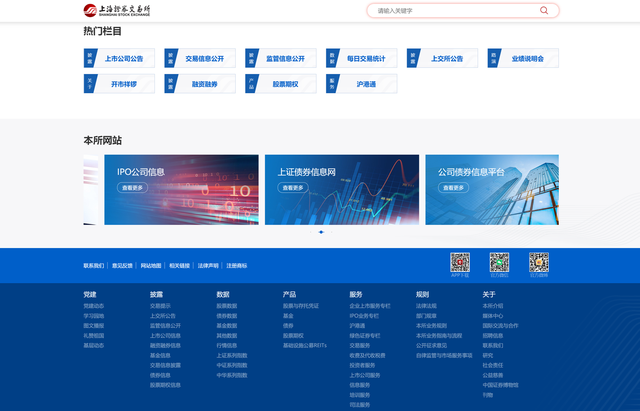
Task: Open 党建动态 link under 党建
Action: coord(94,306)
